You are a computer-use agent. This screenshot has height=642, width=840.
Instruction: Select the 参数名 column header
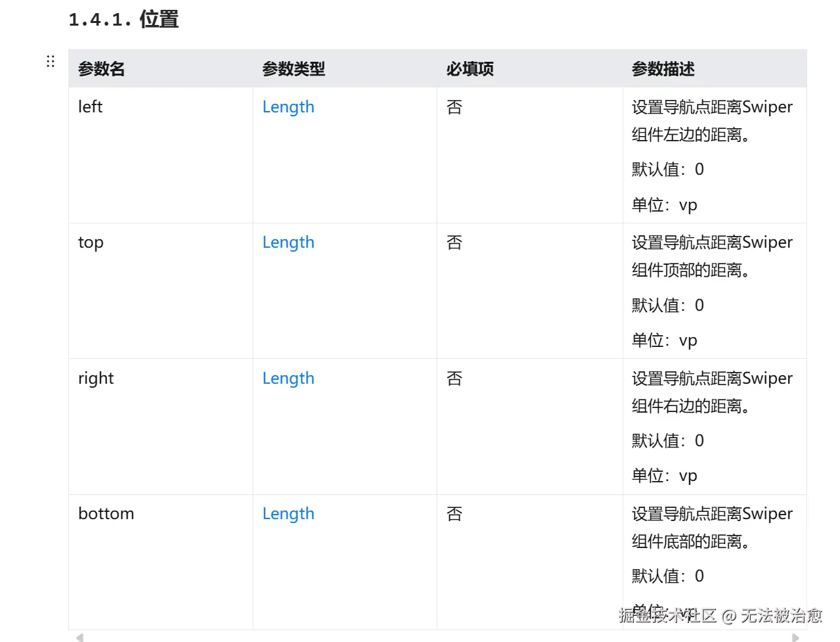click(x=101, y=68)
